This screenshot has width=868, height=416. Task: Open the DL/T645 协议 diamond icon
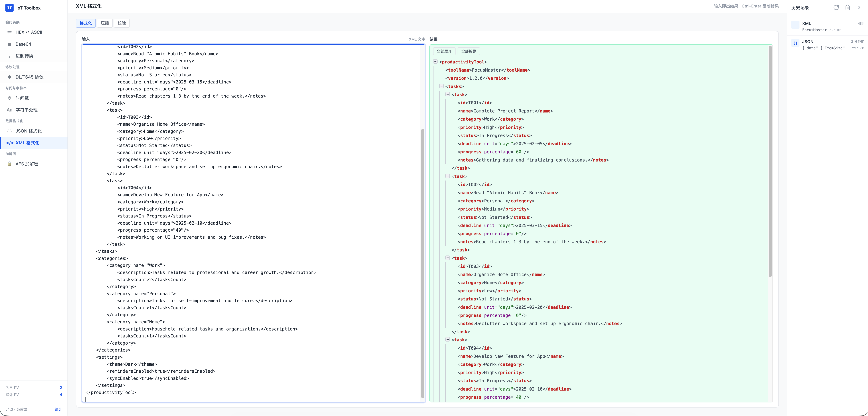(x=9, y=77)
